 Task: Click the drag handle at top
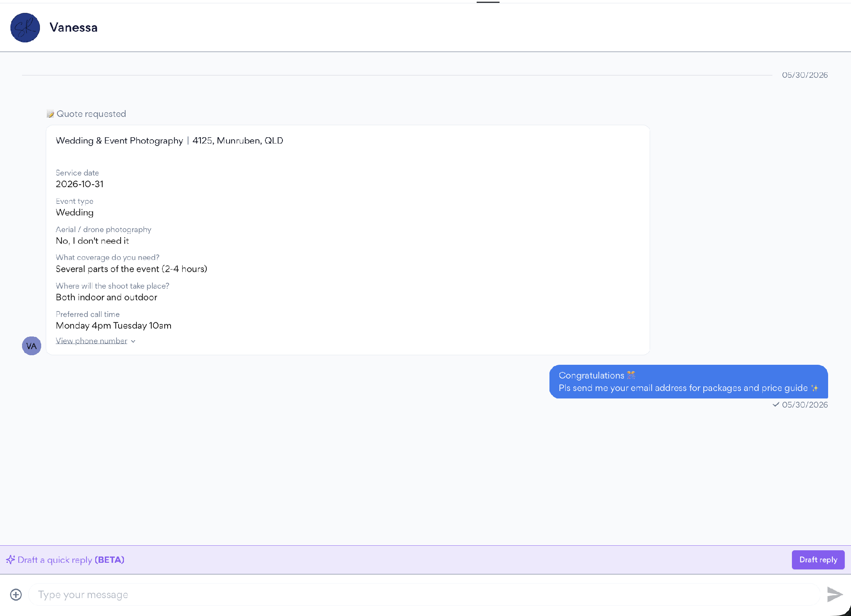[488, 2]
